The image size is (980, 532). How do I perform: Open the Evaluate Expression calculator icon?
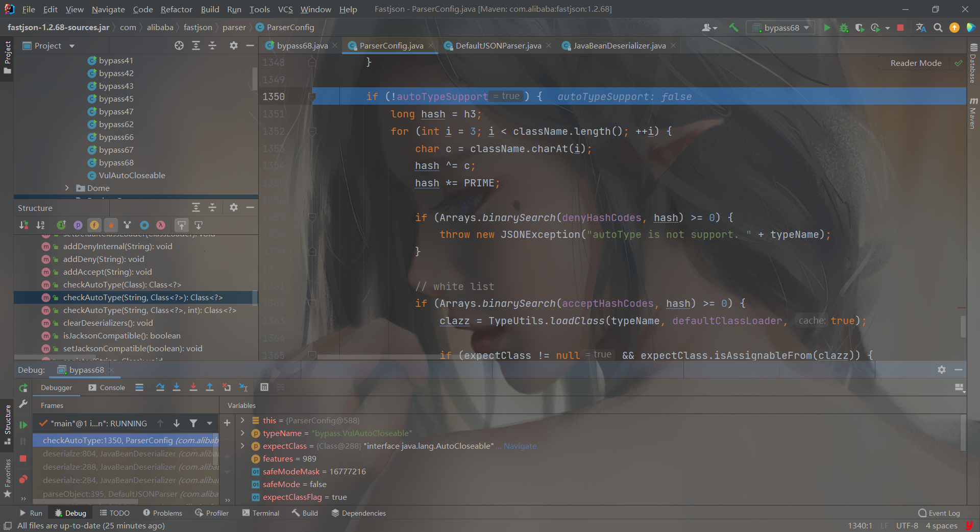(x=264, y=388)
